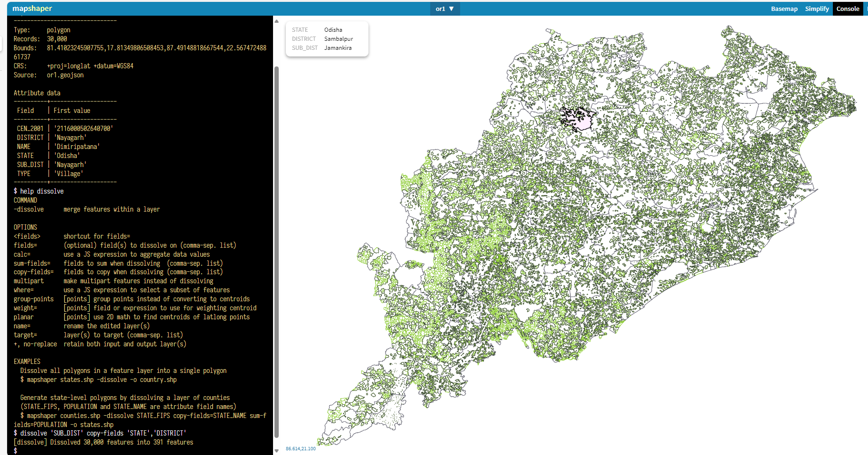Click the 'Attribute data' heading in console
Screen dimensions: 868x455
coord(37,93)
